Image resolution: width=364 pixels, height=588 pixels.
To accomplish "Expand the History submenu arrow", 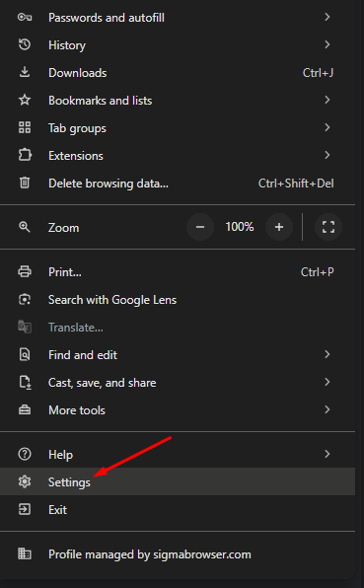I will [x=328, y=45].
